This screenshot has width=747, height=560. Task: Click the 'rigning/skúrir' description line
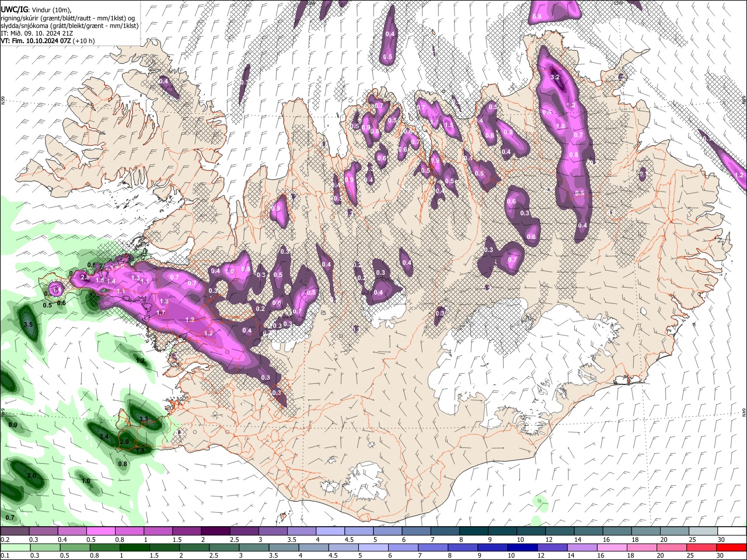[67, 18]
